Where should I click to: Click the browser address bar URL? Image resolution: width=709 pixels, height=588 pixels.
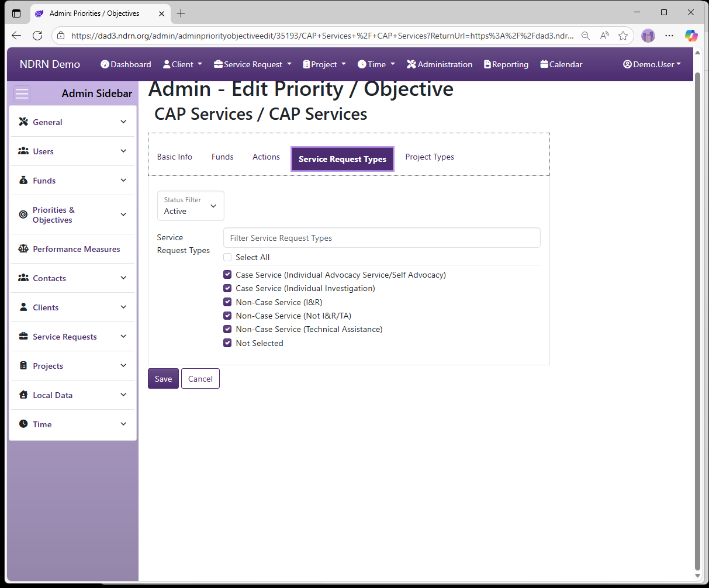click(321, 36)
